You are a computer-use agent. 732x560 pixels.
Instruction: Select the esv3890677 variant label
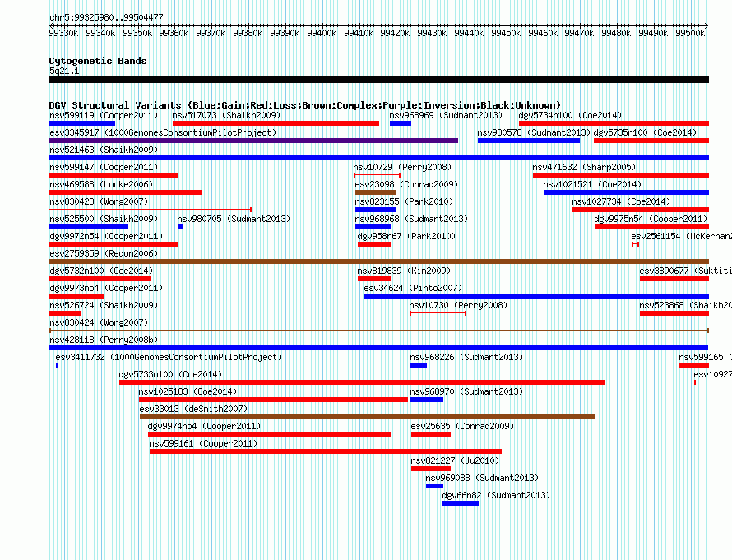686,271
